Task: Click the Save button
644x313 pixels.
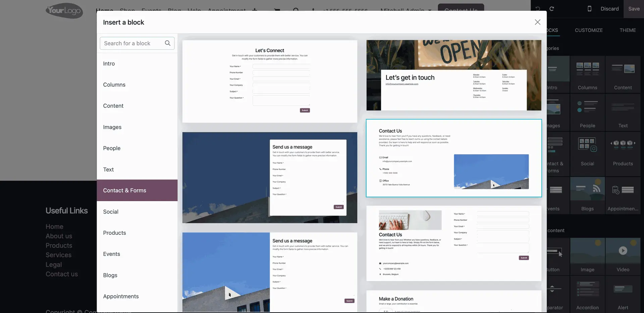Action: tap(634, 9)
